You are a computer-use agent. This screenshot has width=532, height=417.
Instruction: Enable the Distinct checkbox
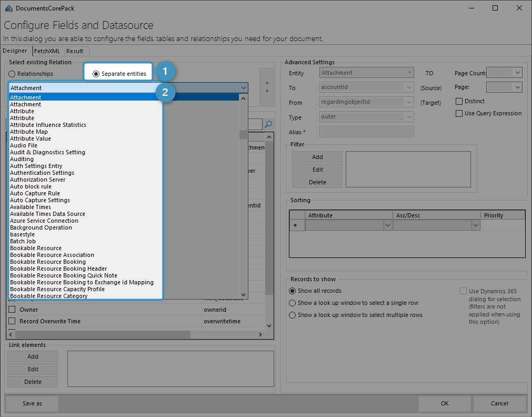click(459, 101)
